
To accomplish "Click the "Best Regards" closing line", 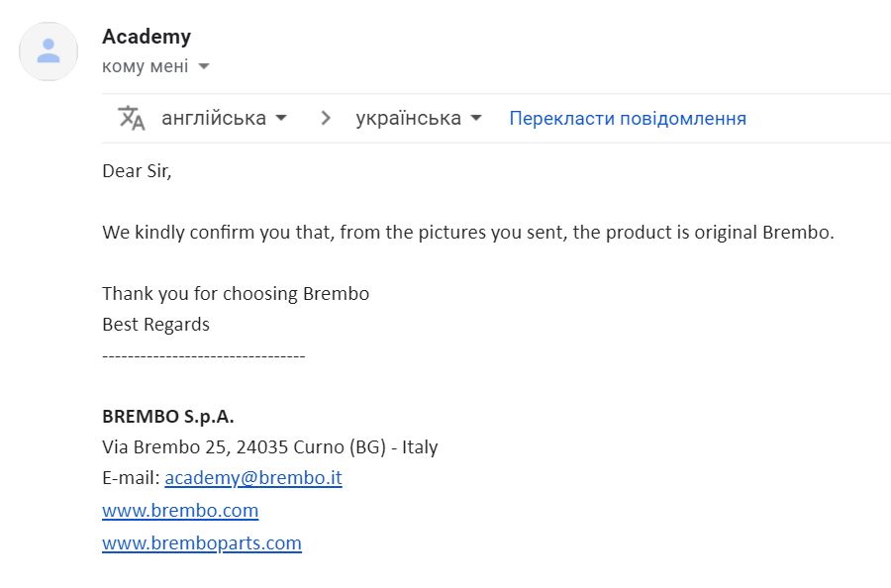I will (156, 324).
